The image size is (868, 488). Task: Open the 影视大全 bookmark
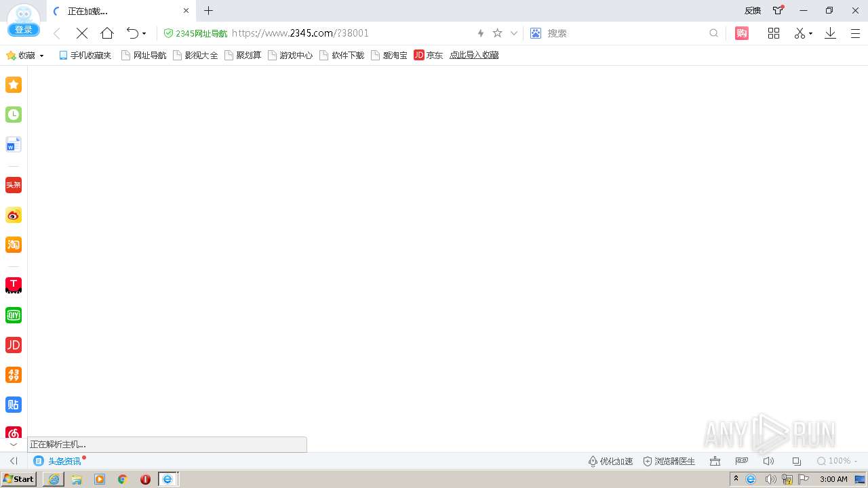pos(195,56)
